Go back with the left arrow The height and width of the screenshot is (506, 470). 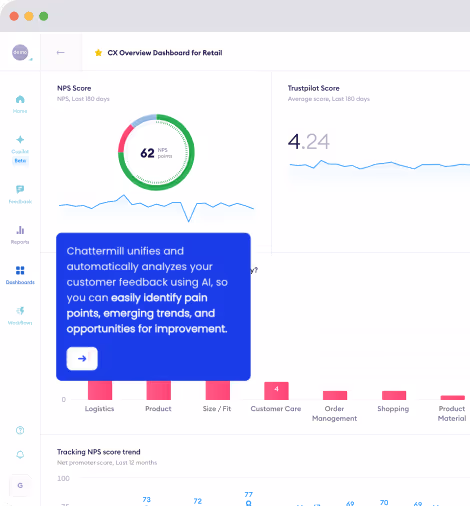click(x=60, y=52)
